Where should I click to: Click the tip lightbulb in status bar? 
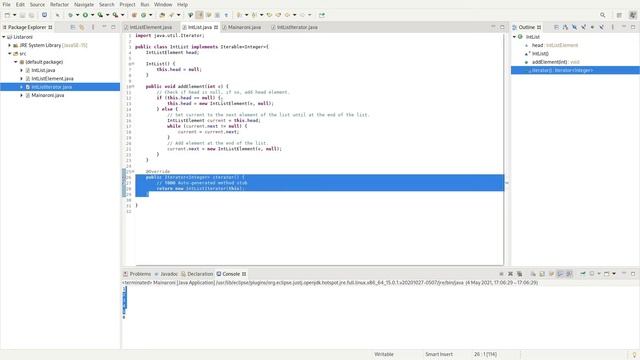[x=634, y=355]
